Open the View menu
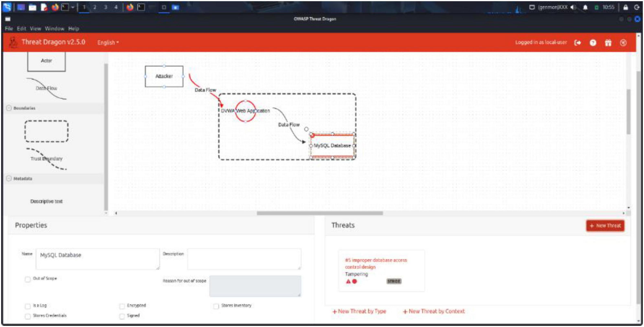644x327 pixels. click(35, 29)
